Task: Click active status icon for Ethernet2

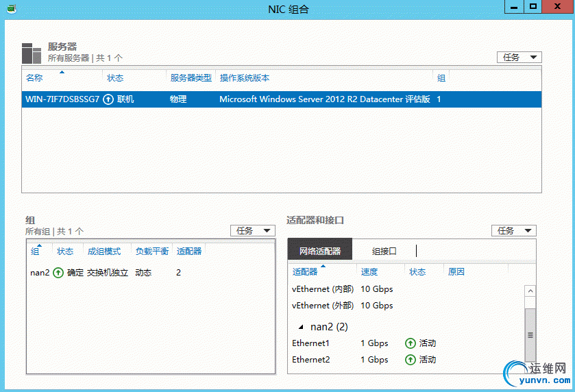Action: click(410, 360)
